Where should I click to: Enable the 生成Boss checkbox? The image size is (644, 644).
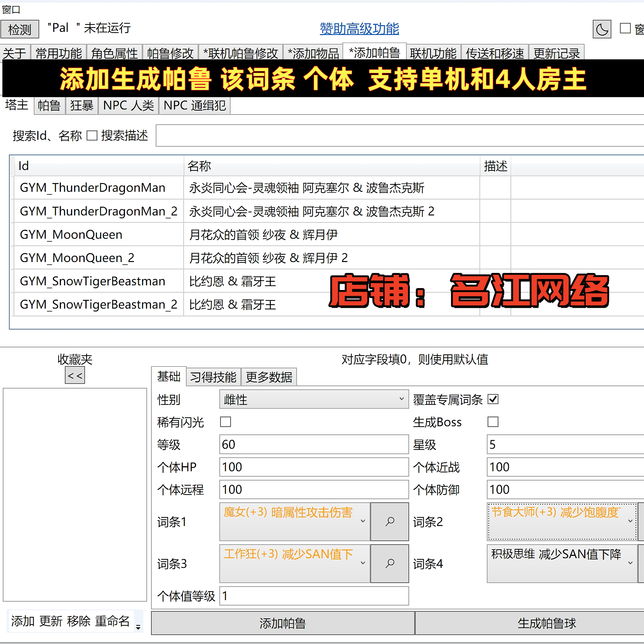[493, 422]
